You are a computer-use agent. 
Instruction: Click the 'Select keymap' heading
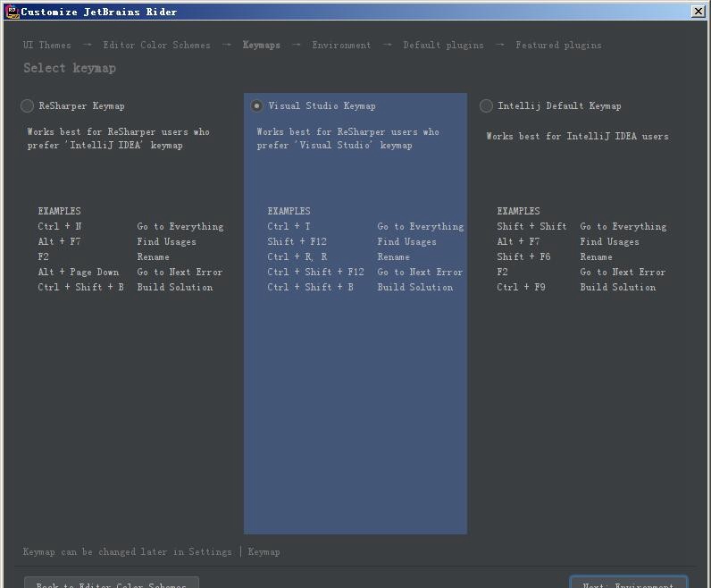pyautogui.click(x=70, y=68)
